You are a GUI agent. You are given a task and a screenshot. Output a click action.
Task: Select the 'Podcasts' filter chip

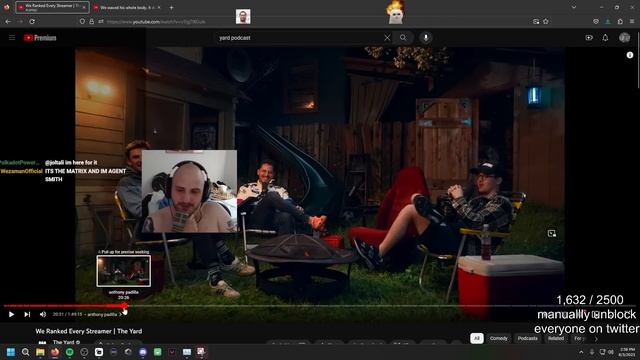[x=527, y=338]
